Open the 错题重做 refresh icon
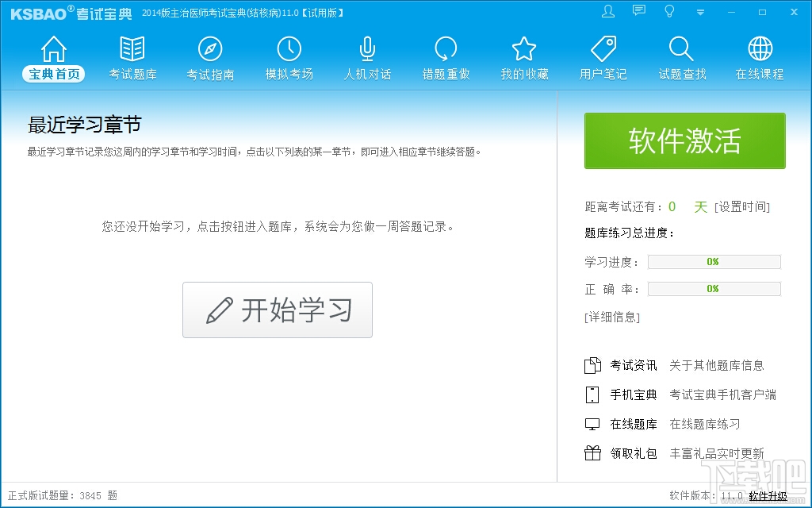 coord(446,48)
